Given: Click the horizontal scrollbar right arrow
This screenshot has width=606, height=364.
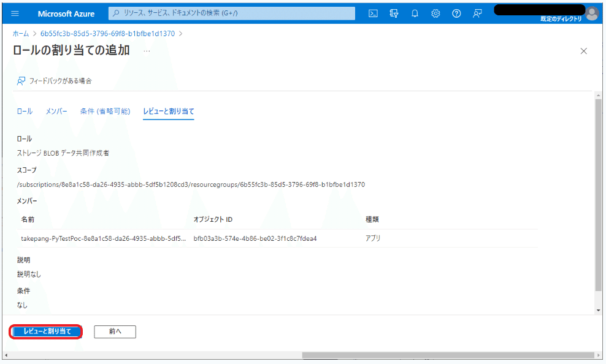Looking at the screenshot, I should [x=598, y=355].
